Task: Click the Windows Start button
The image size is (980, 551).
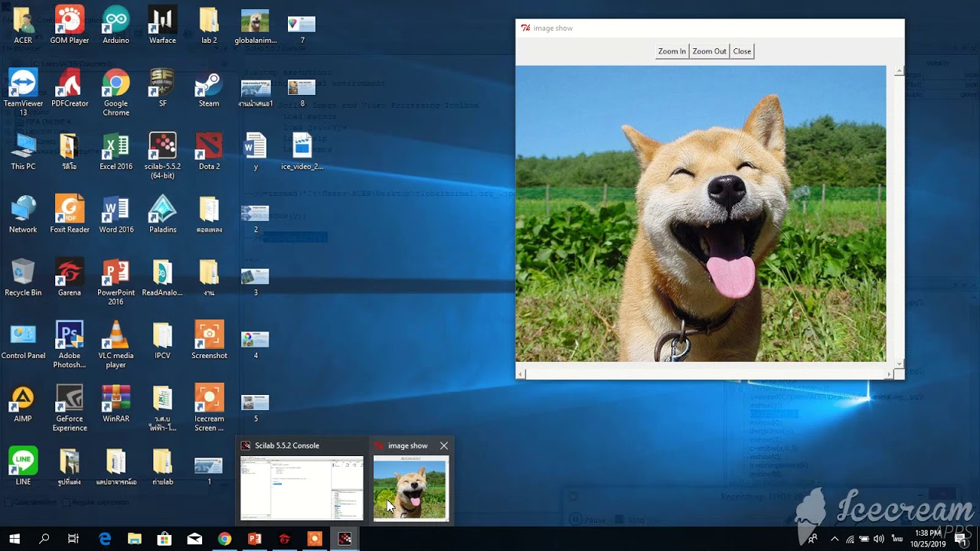Action: [14, 539]
